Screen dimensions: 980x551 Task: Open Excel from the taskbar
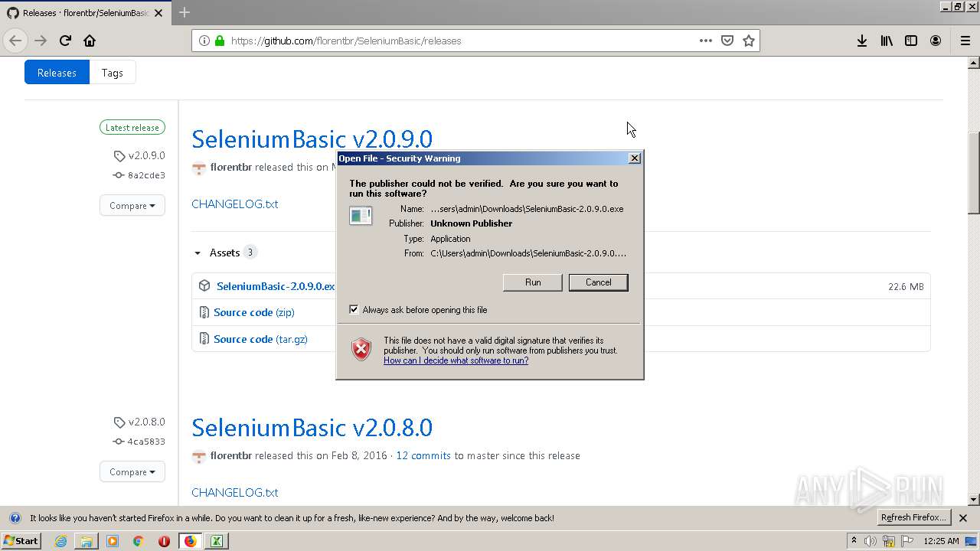(217, 541)
